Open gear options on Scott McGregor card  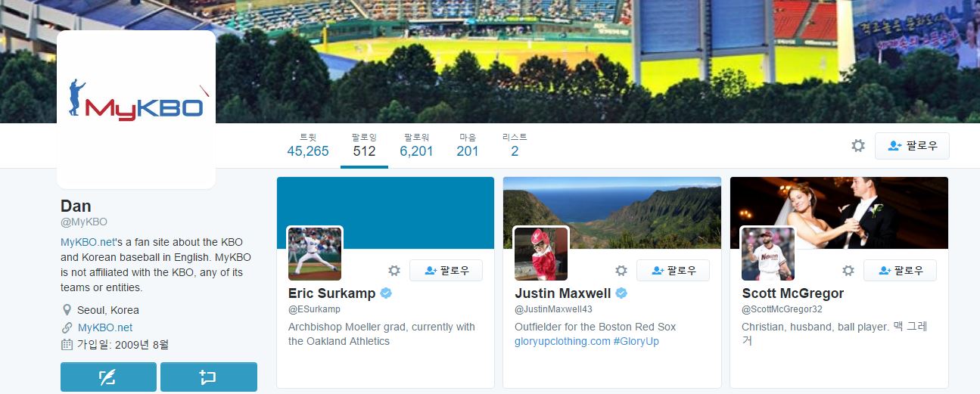pos(848,271)
